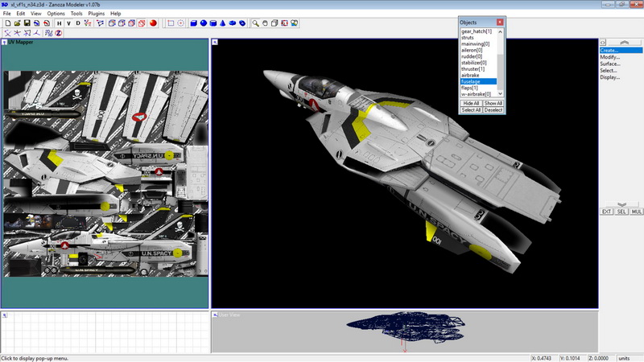Open the View menu
This screenshot has width=644, height=362.
tap(36, 14)
